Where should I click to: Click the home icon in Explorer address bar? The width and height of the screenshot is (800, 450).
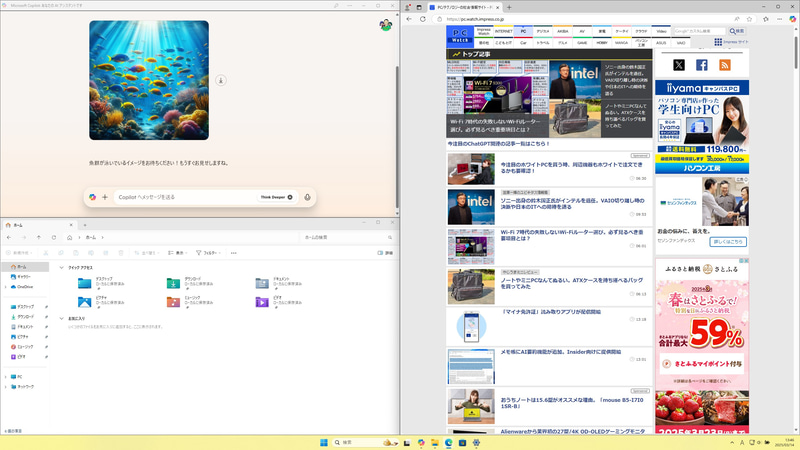[69, 237]
